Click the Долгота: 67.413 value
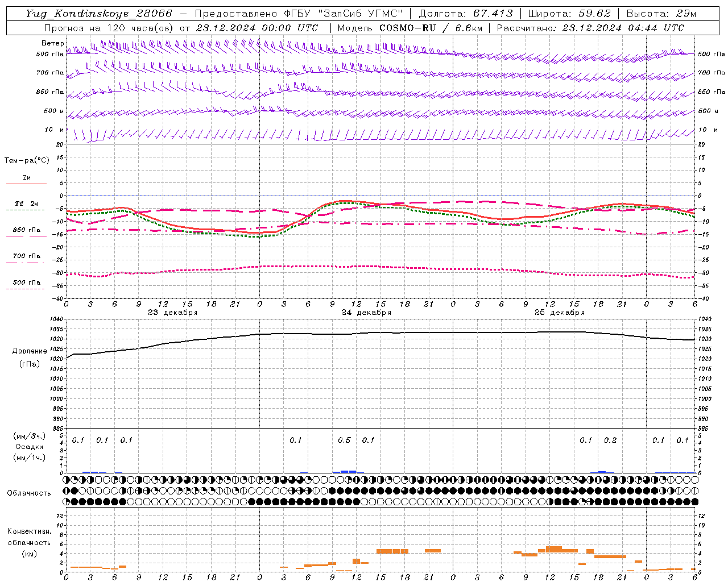The image size is (728, 582). pyautogui.click(x=466, y=14)
